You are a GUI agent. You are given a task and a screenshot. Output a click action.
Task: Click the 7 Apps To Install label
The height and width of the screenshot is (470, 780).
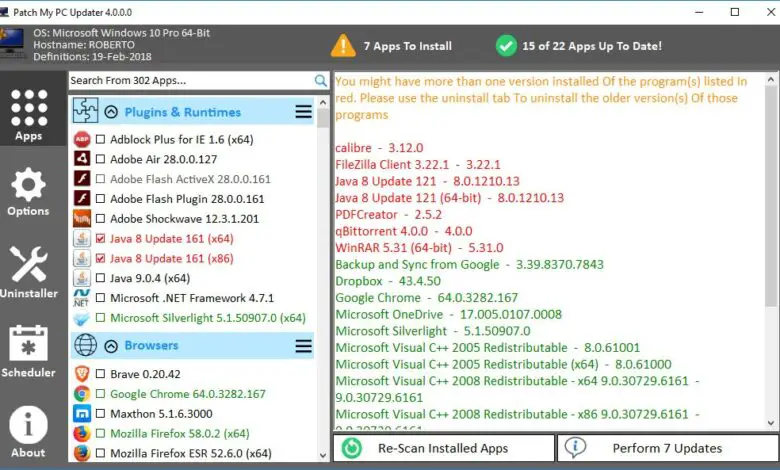[407, 46]
